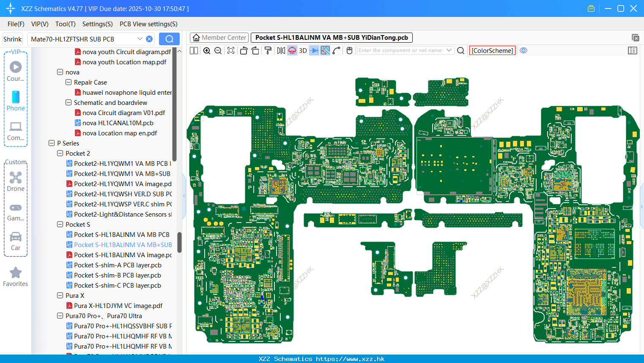This screenshot has width=644, height=363.
Task: Collapse the Pura X node
Action: [60, 296]
